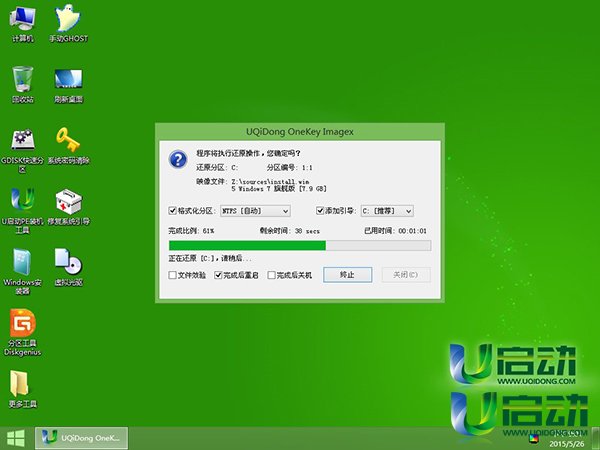Open the GDISK快速分区 icon
Image resolution: width=600 pixels, height=450 pixels.
pyautogui.click(x=23, y=150)
